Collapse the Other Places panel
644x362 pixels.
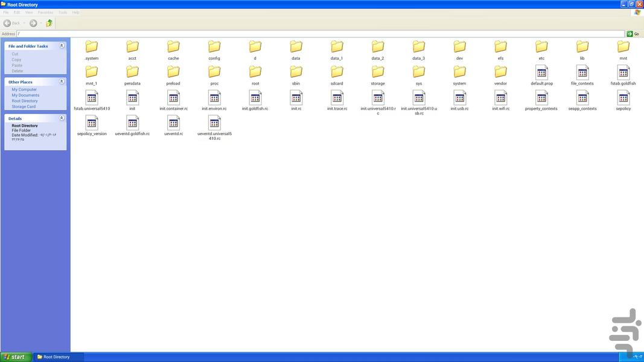62,81
